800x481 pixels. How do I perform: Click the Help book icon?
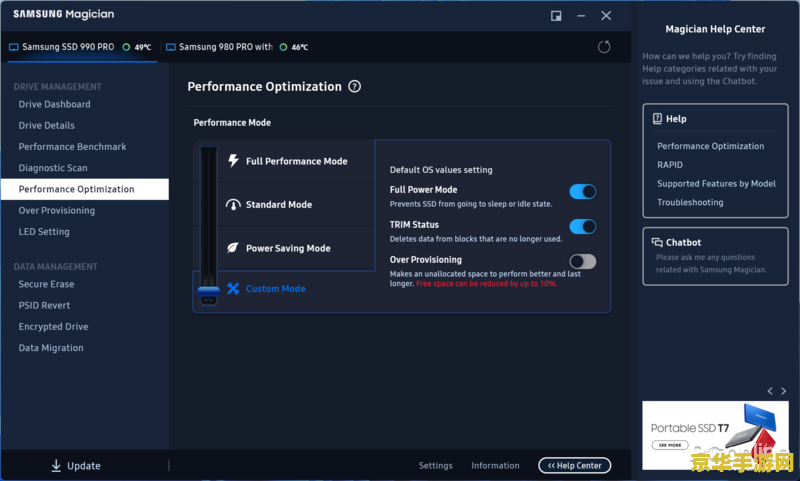click(657, 118)
